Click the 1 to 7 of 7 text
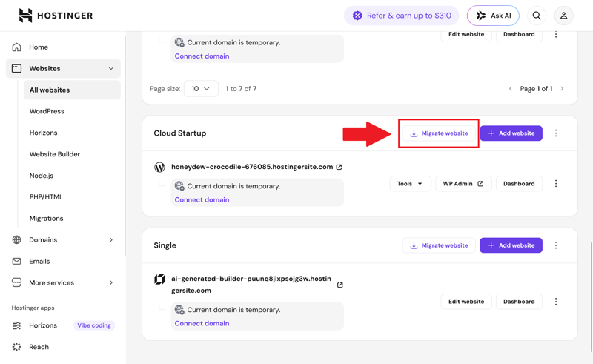 click(242, 88)
